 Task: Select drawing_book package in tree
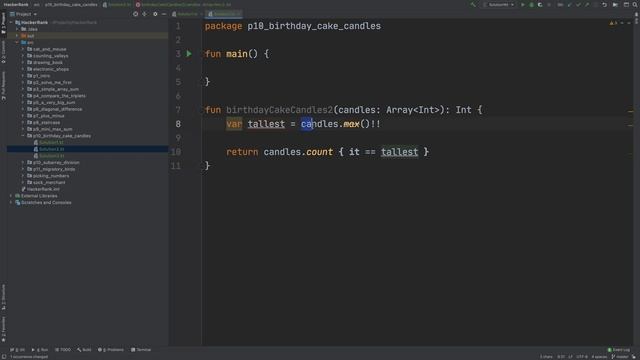click(48, 62)
